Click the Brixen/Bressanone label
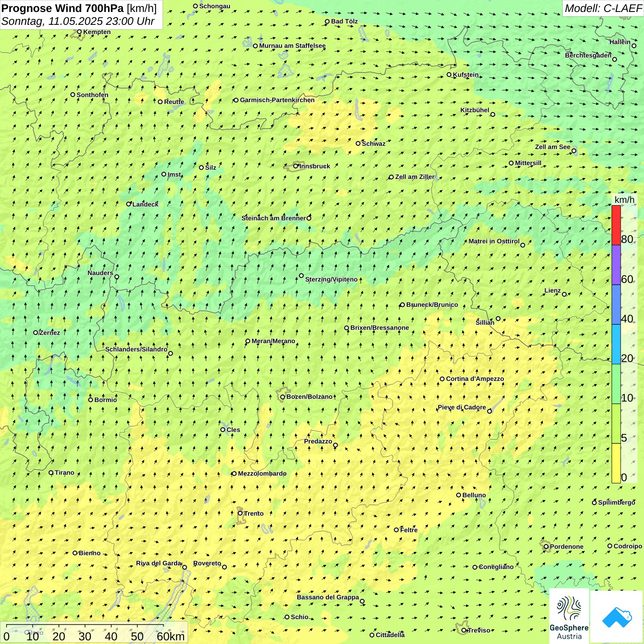The image size is (644, 644). coord(379,328)
